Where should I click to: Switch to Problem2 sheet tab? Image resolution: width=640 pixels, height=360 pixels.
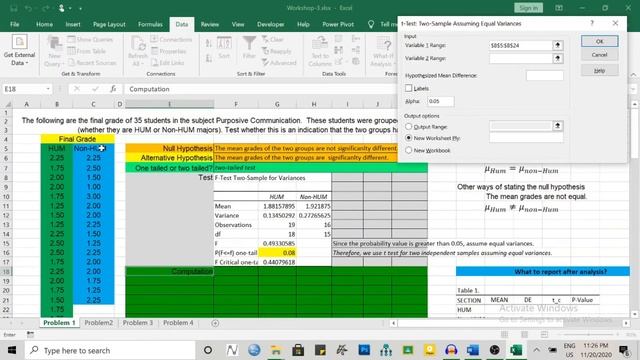click(x=99, y=323)
